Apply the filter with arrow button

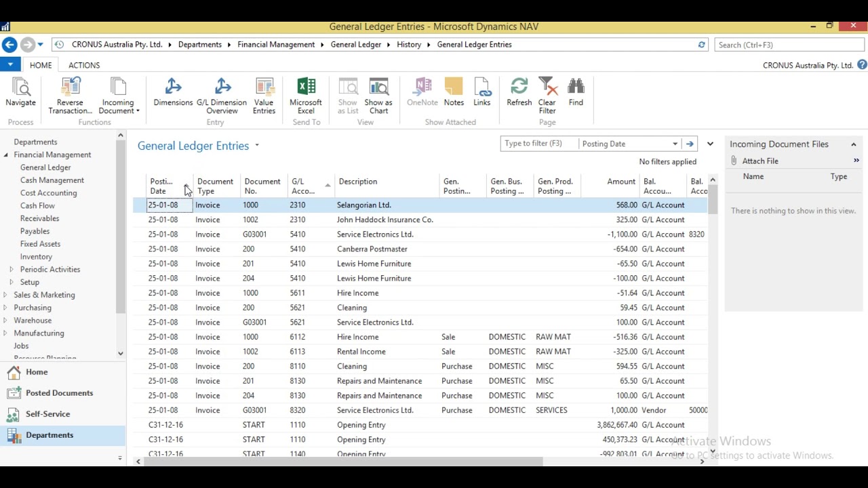(690, 144)
